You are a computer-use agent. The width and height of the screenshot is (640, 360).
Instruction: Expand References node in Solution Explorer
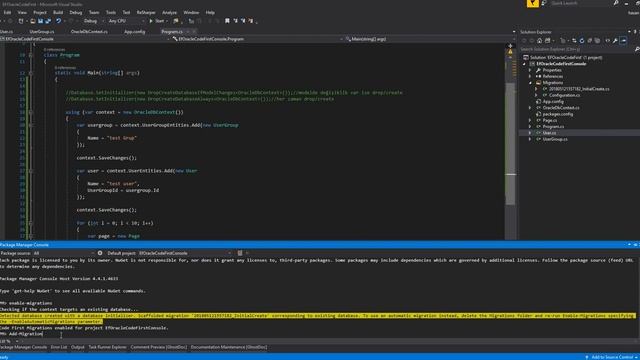click(x=530, y=76)
